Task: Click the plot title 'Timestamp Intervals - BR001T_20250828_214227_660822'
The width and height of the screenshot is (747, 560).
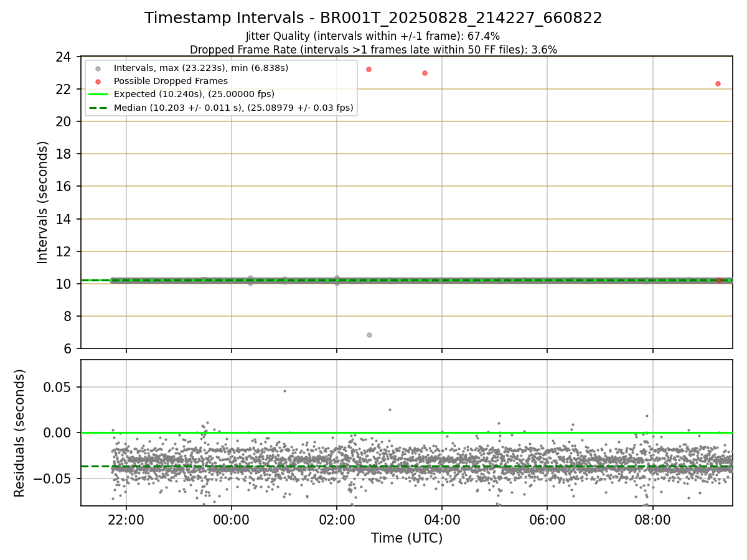Action: (374, 18)
